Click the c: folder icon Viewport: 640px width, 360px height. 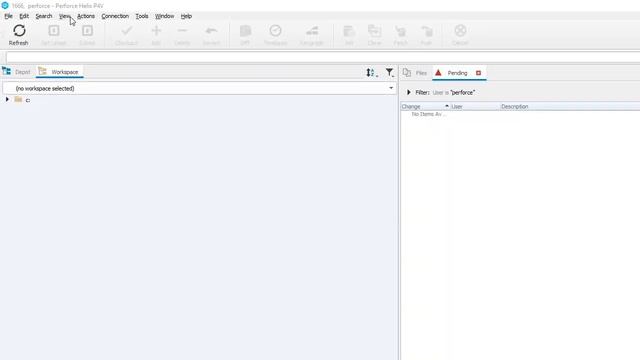pos(18,100)
